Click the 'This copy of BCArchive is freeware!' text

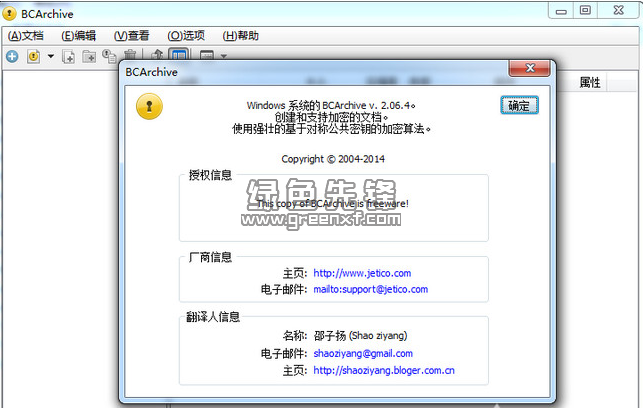click(x=332, y=203)
